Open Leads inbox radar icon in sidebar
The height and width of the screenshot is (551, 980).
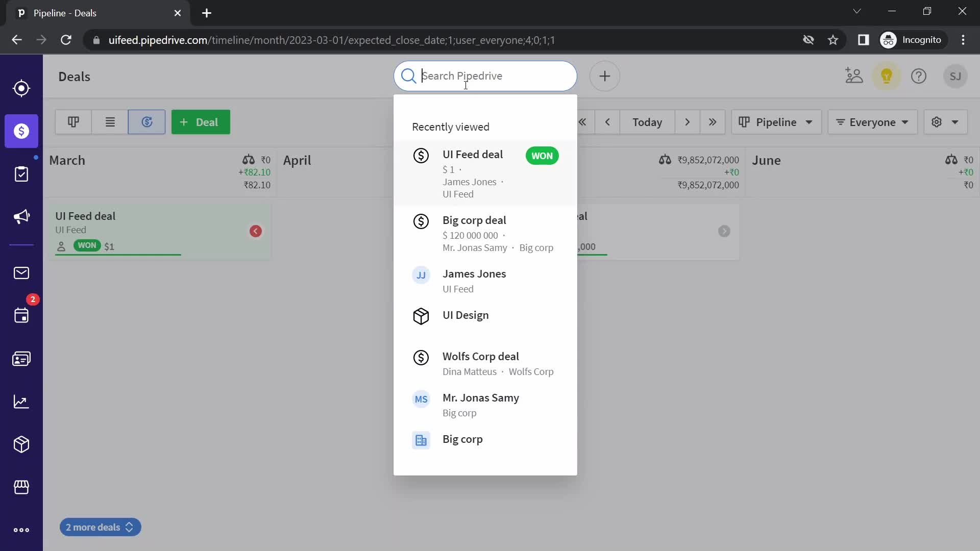pyautogui.click(x=21, y=88)
